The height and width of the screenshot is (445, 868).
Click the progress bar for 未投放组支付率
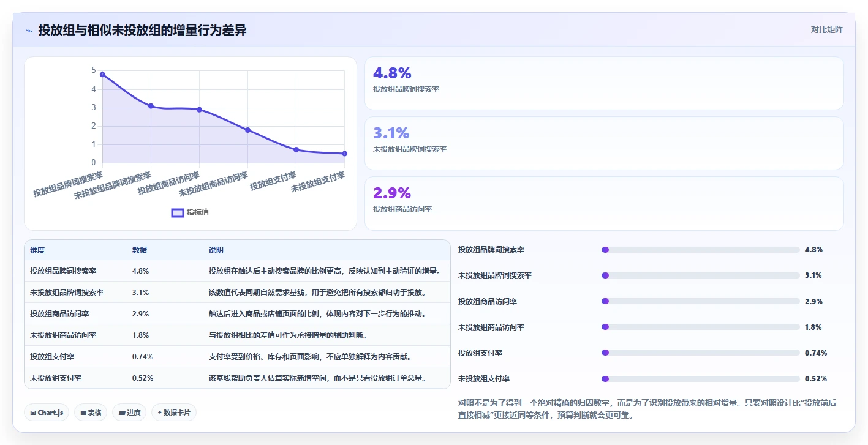[x=701, y=379]
